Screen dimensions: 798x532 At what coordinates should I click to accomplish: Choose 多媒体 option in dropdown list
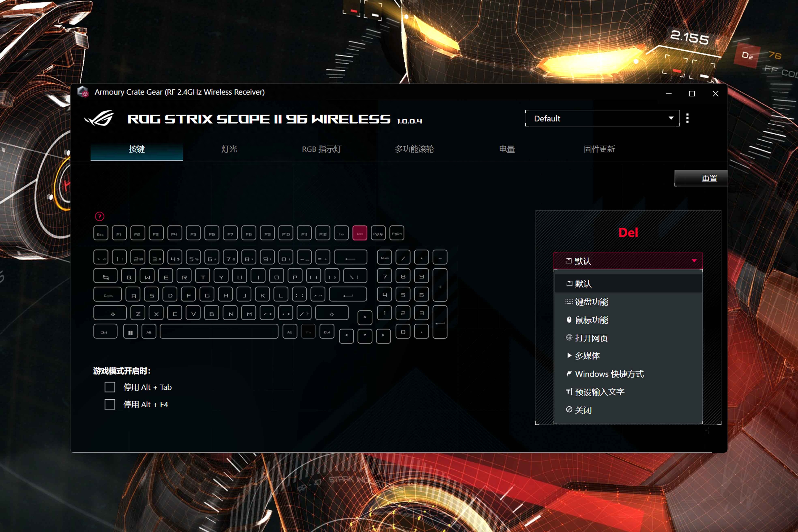tap(628, 356)
